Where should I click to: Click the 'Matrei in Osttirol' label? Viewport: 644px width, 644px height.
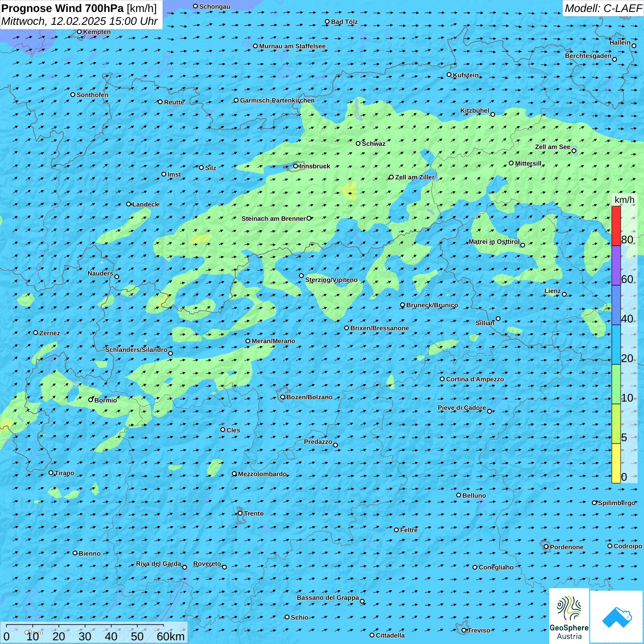[x=494, y=241]
